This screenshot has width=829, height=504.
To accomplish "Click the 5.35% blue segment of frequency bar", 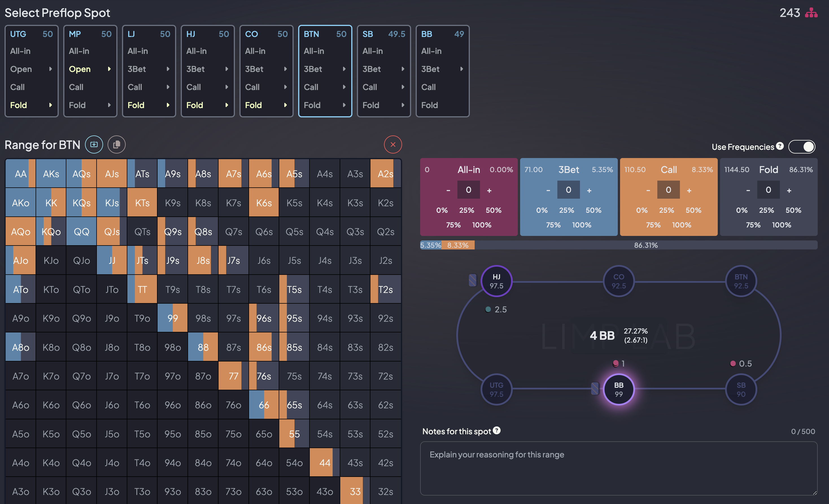I will pos(431,245).
